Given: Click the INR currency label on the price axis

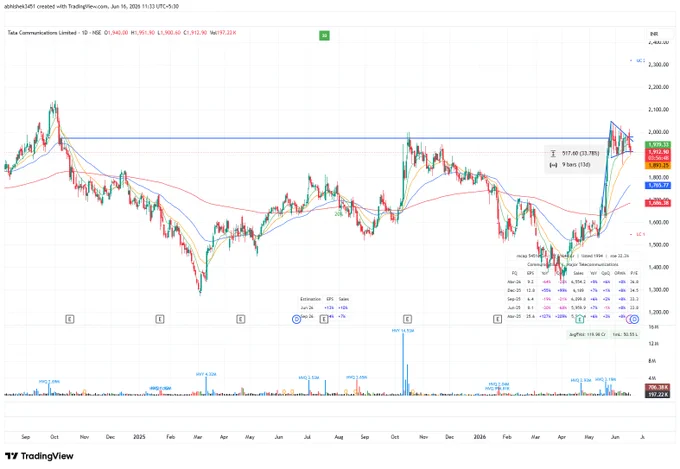Looking at the screenshot, I should (654, 34).
